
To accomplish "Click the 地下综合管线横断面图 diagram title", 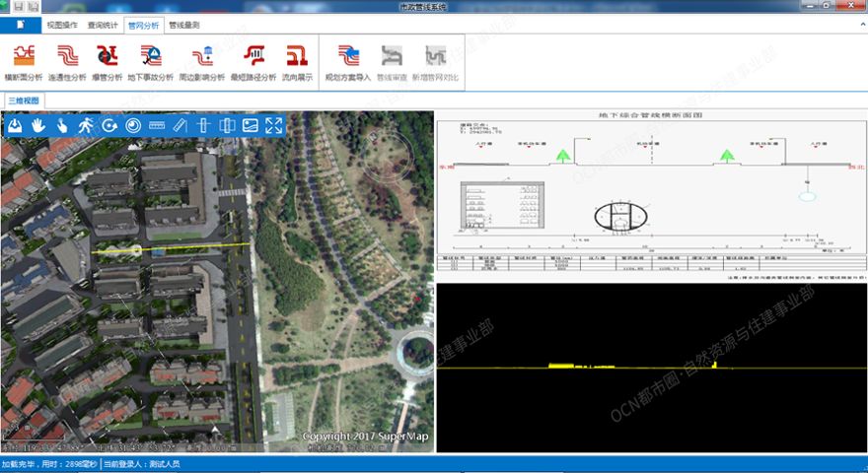I will [x=650, y=115].
